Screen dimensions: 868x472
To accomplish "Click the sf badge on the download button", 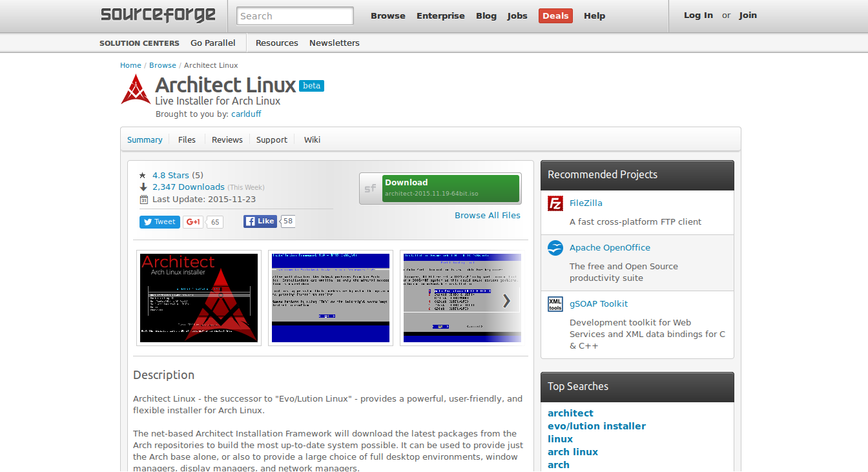I will tap(371, 189).
